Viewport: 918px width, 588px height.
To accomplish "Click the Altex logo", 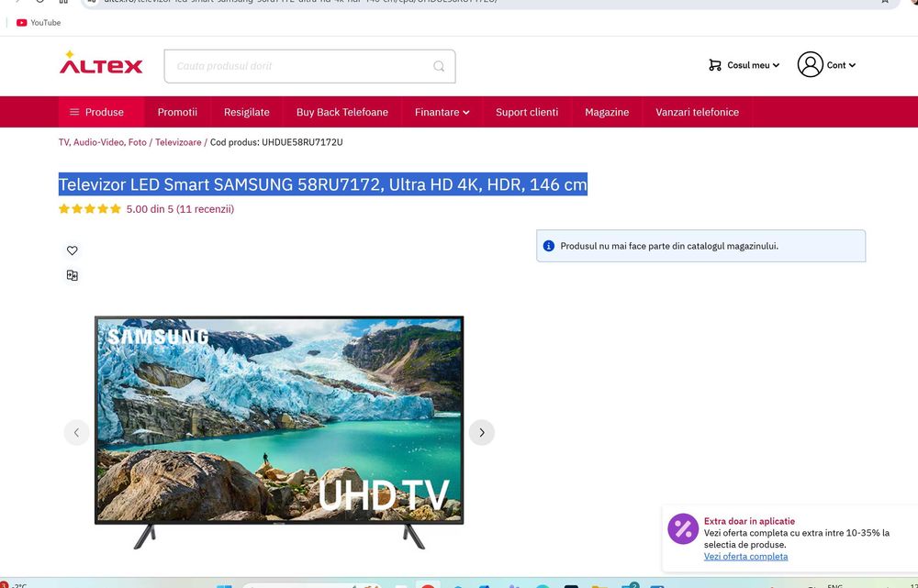I will pos(101,62).
